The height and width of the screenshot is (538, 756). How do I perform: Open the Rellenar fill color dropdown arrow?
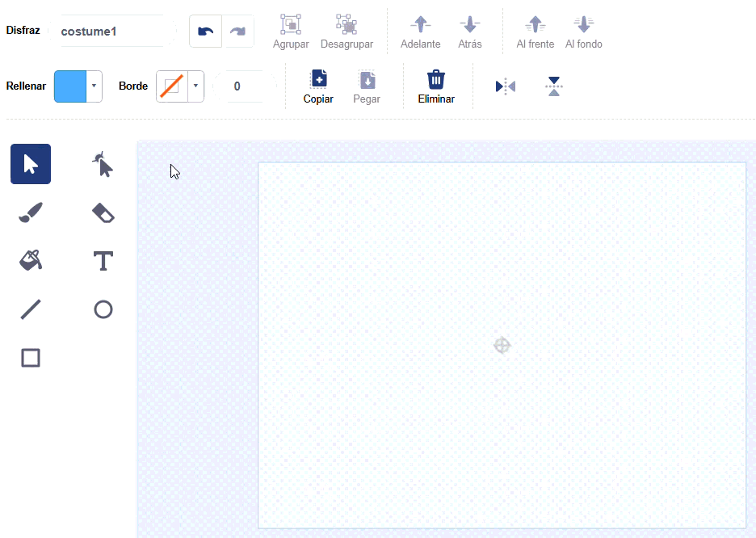click(x=94, y=86)
